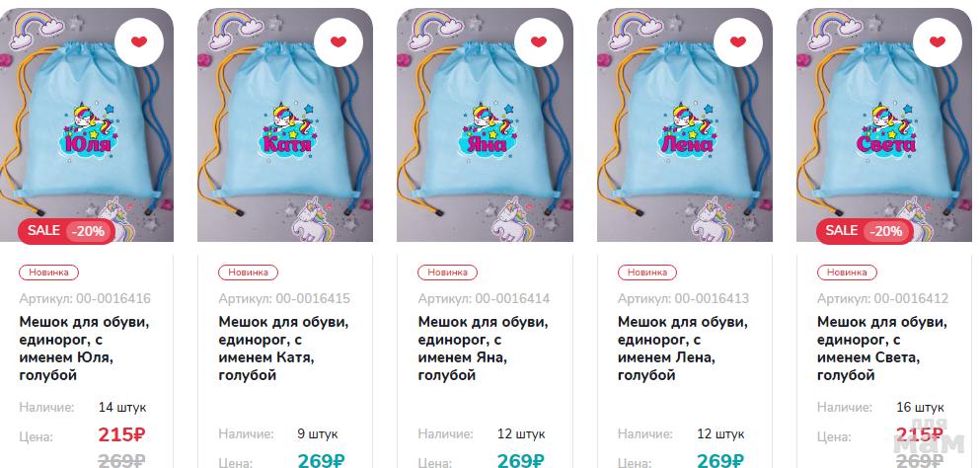Favorite the Катя shoe bag with the heart icon
This screenshot has height=468, width=980.
pyautogui.click(x=339, y=41)
